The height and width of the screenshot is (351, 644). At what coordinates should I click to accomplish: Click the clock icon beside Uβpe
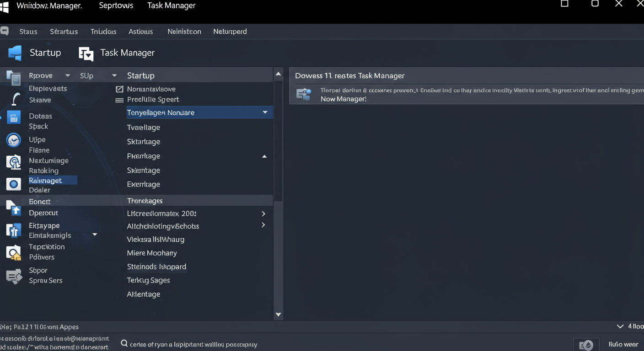click(13, 140)
